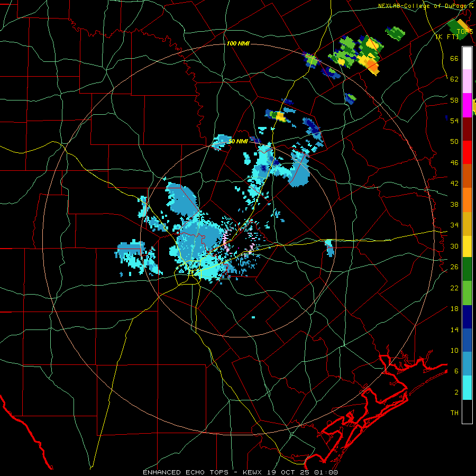Click the magenta legend swatch
This screenshot has width=476, height=476.
(467, 105)
